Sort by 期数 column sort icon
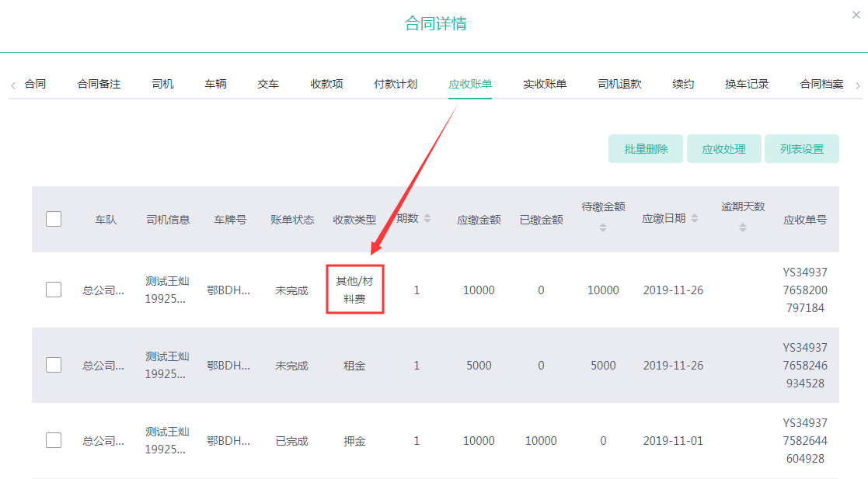 427,219
